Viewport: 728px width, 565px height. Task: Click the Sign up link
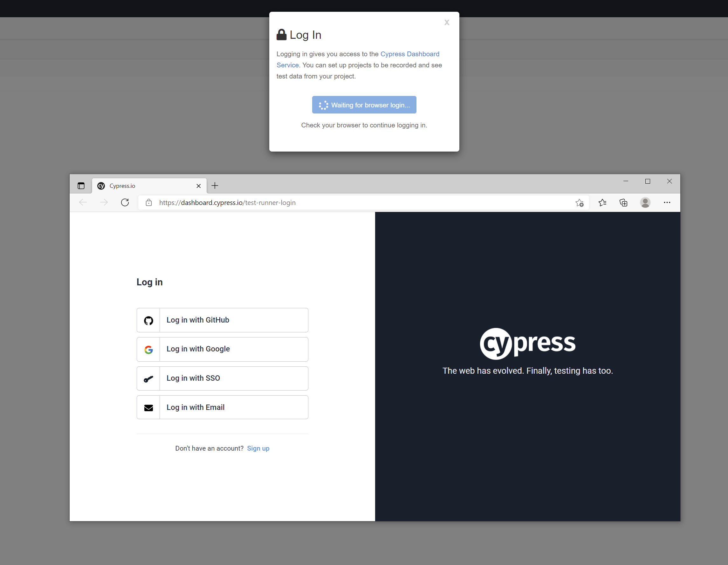(x=258, y=448)
